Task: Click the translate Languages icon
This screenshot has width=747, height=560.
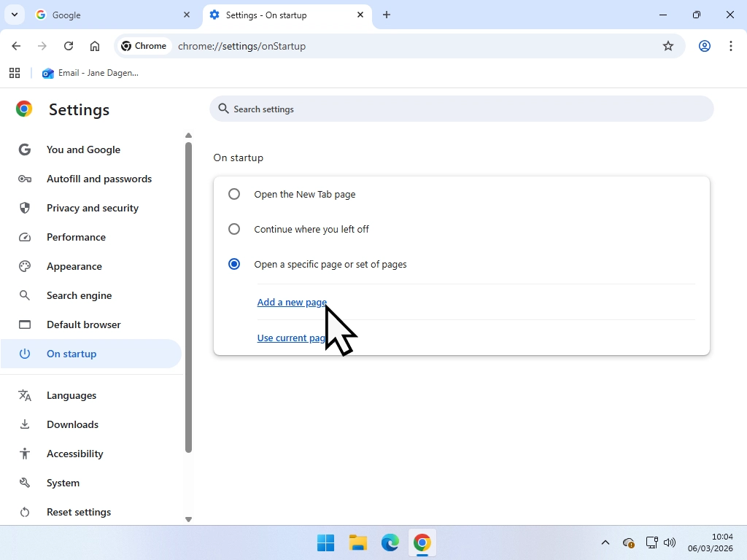Action: [25, 395]
